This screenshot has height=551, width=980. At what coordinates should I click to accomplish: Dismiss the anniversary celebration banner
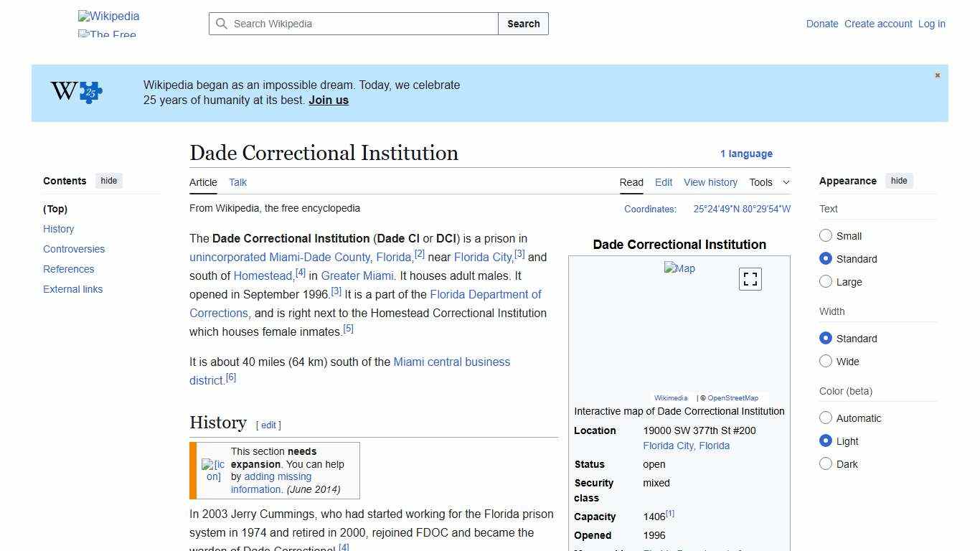point(937,75)
